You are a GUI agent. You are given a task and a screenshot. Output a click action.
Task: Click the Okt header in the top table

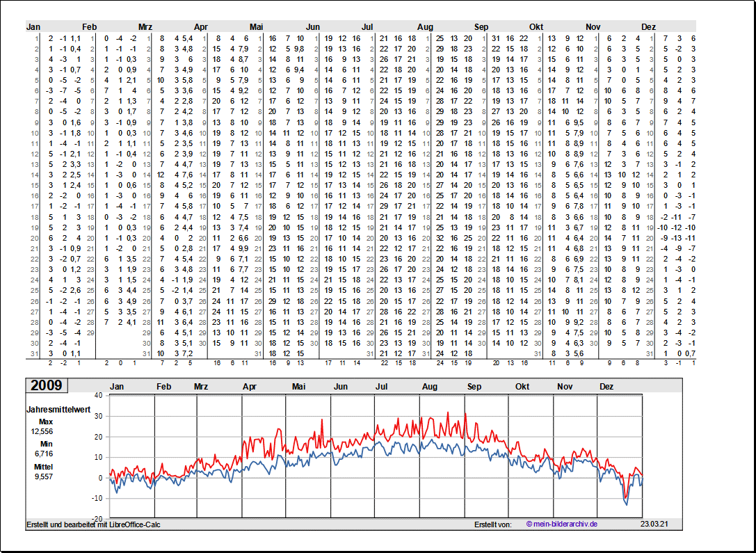tap(536, 26)
